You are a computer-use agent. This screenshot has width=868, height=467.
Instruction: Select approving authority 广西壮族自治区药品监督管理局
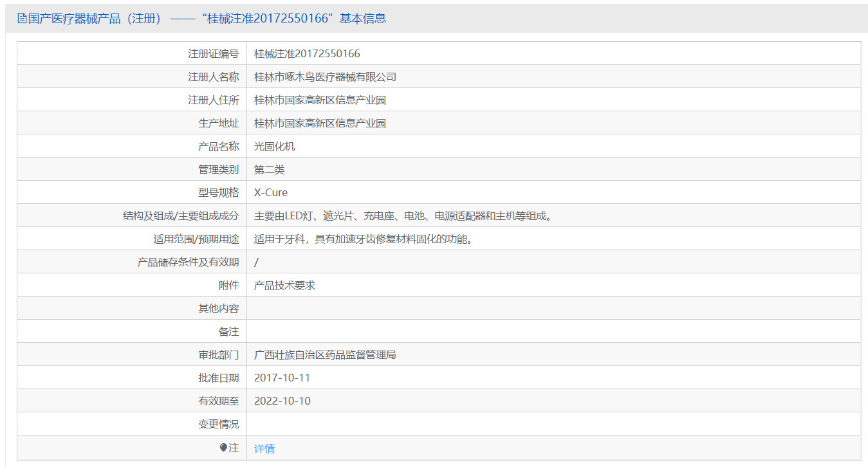click(x=326, y=354)
